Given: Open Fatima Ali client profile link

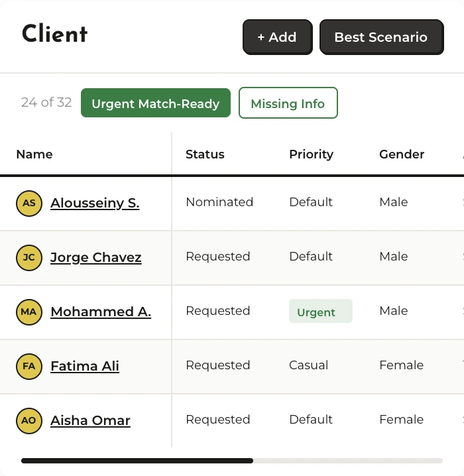Looking at the screenshot, I should (x=85, y=366).
